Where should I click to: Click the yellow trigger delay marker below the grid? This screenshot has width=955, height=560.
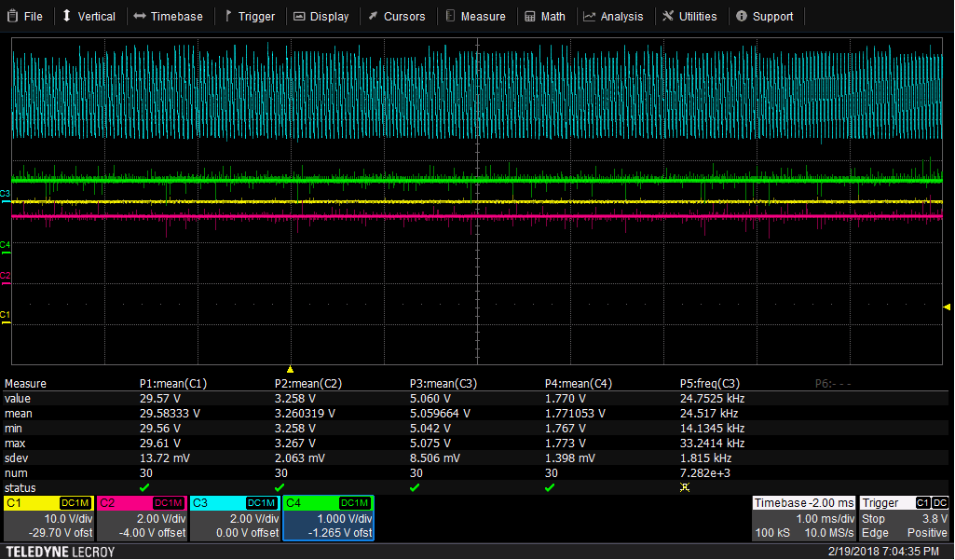290,369
